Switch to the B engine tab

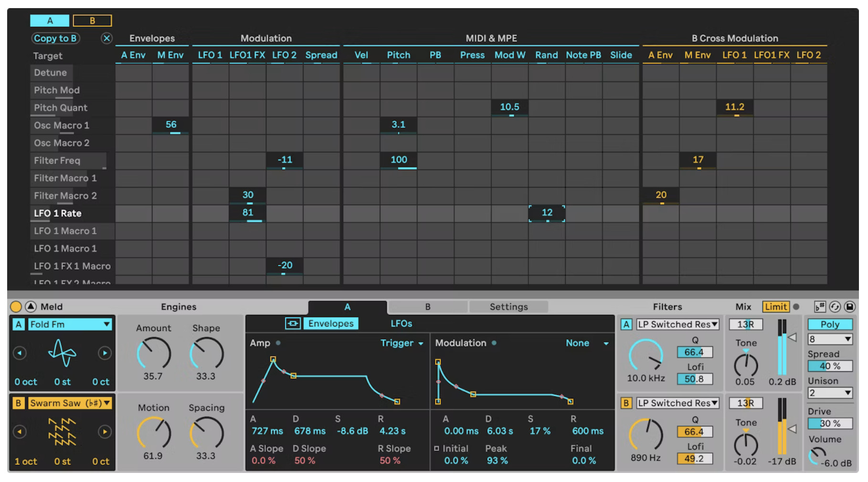(428, 307)
